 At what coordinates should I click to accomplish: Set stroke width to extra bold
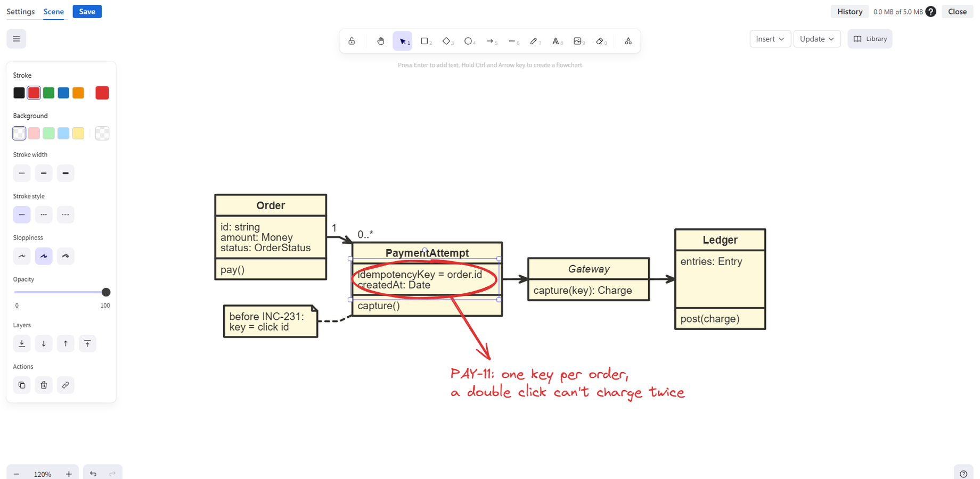tap(66, 173)
